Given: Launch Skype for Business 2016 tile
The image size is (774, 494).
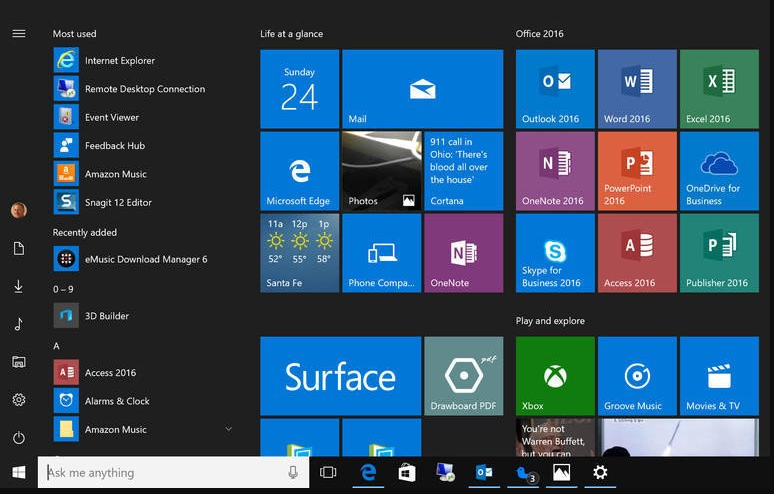Looking at the screenshot, I should tap(555, 253).
